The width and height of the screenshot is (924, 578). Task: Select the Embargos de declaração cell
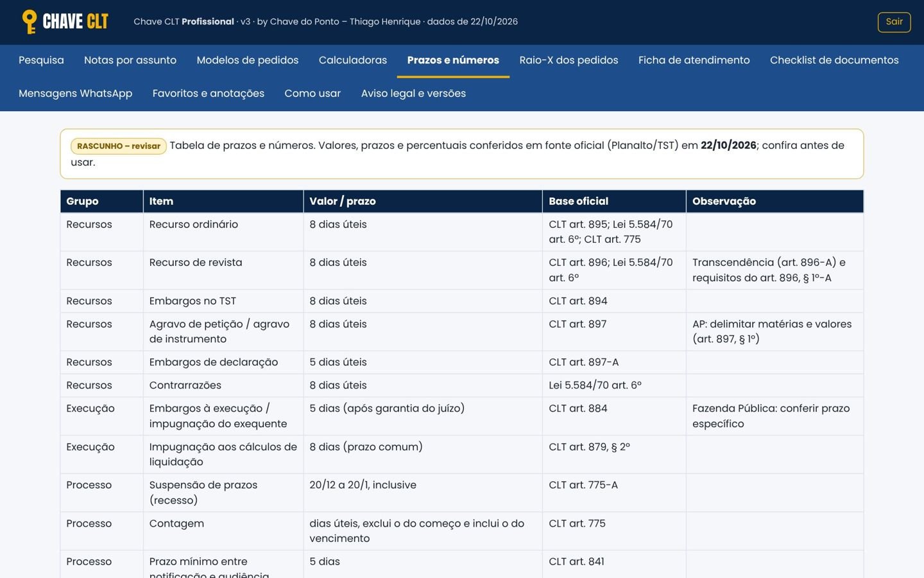pos(223,362)
